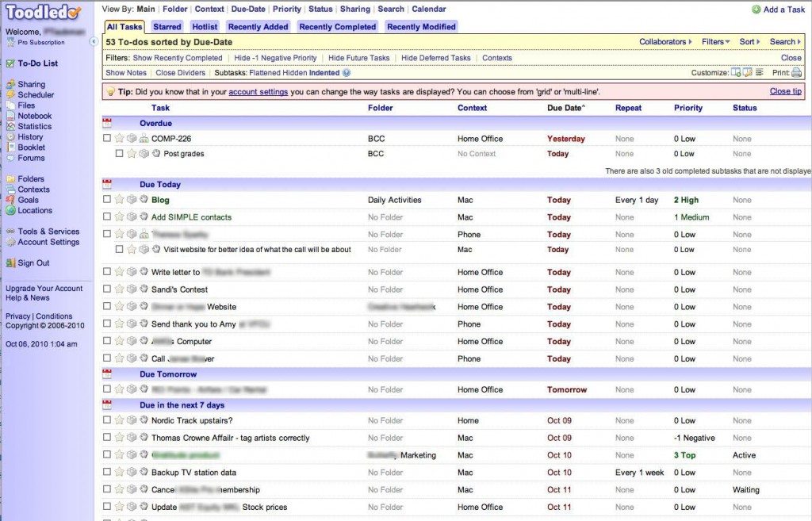Open the Sort options menu
The height and width of the screenshot is (521, 812).
click(749, 41)
